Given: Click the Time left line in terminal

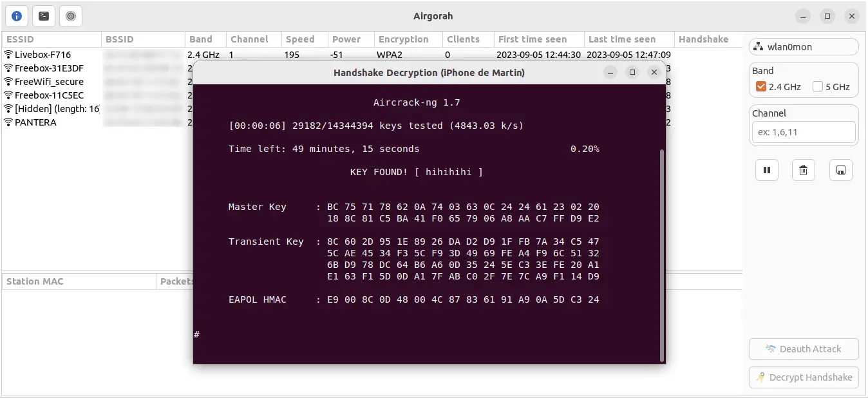Looking at the screenshot, I should (324, 149).
